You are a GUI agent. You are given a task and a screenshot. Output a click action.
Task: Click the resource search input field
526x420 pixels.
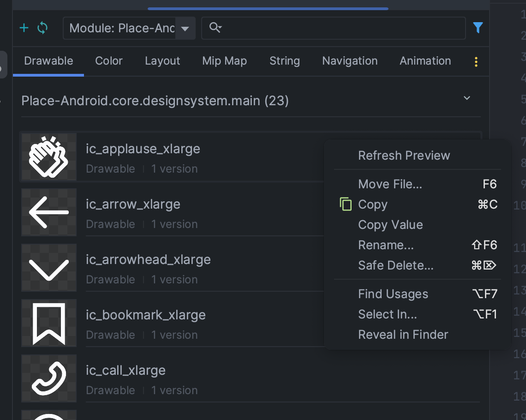point(334,28)
